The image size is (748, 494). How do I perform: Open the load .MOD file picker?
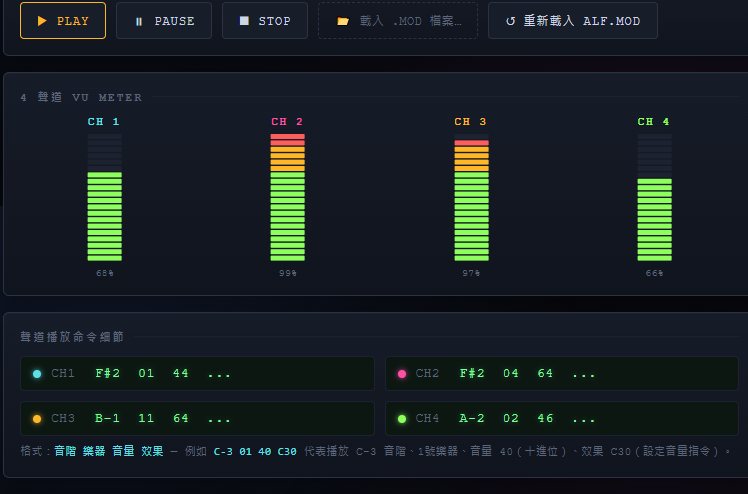(x=398, y=21)
